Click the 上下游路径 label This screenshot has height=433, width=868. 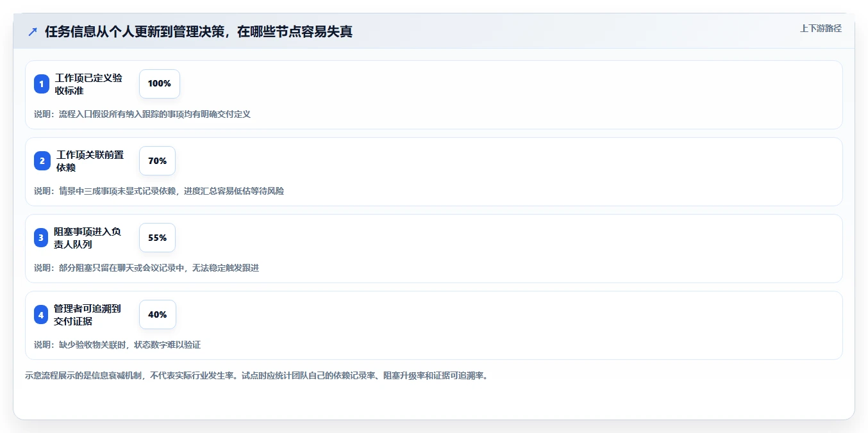pos(821,28)
